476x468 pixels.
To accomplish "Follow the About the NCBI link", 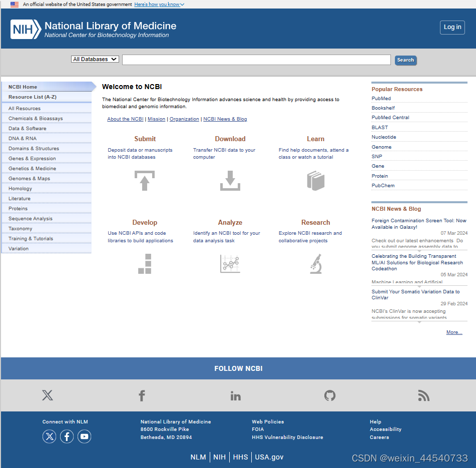I will [125, 119].
